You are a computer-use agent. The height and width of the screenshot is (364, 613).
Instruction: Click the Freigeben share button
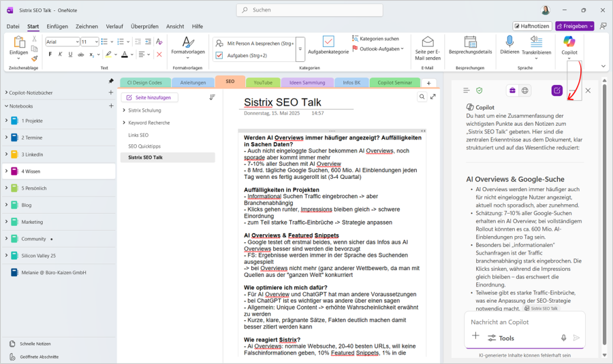tap(575, 26)
